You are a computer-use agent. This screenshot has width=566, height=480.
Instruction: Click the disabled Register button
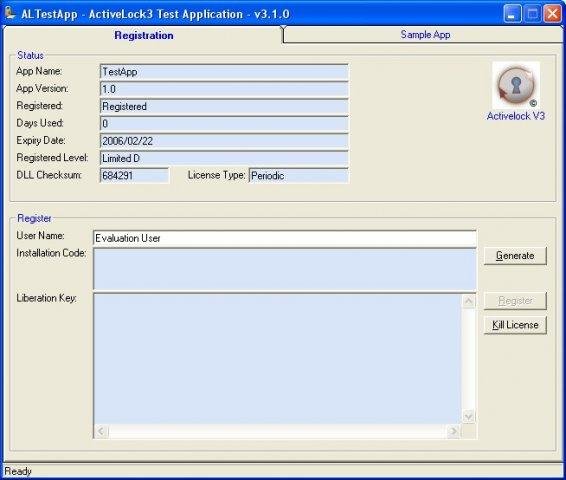click(515, 301)
